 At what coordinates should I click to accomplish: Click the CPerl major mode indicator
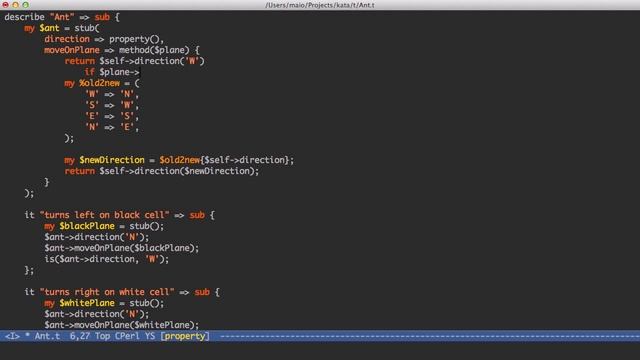click(127, 336)
